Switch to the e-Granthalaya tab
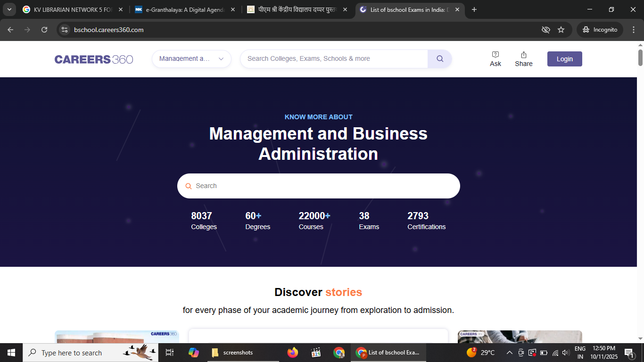Viewport: 644px width, 362px height. pos(185,9)
